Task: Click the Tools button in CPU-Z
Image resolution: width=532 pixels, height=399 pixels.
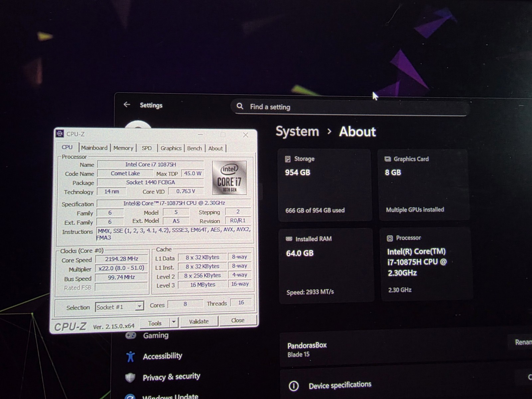Action: (x=155, y=323)
